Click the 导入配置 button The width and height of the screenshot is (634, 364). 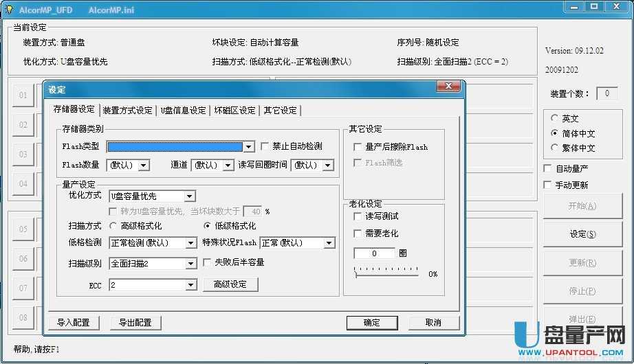74,323
